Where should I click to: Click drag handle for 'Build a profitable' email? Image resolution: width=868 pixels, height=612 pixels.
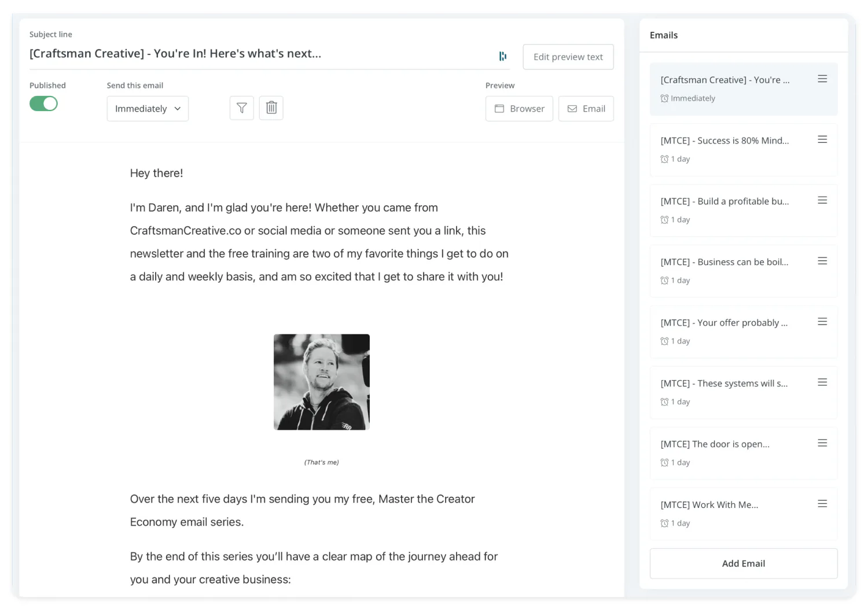pos(822,201)
